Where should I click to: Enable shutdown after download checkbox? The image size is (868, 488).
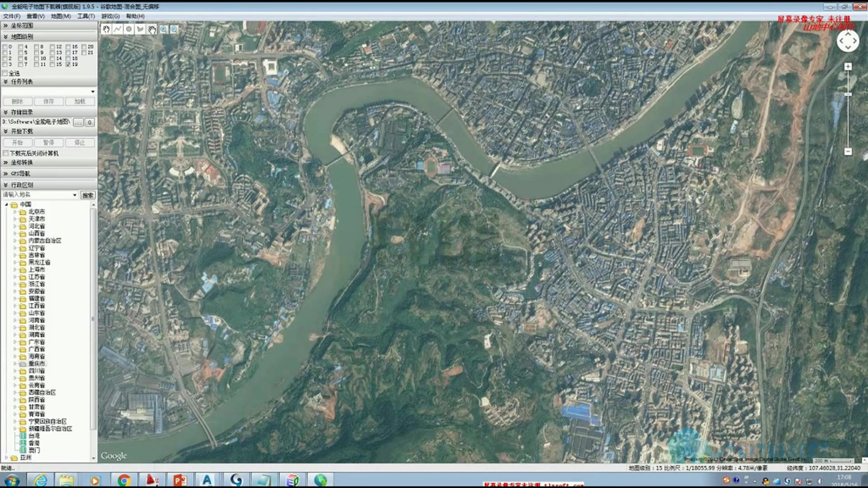5,153
